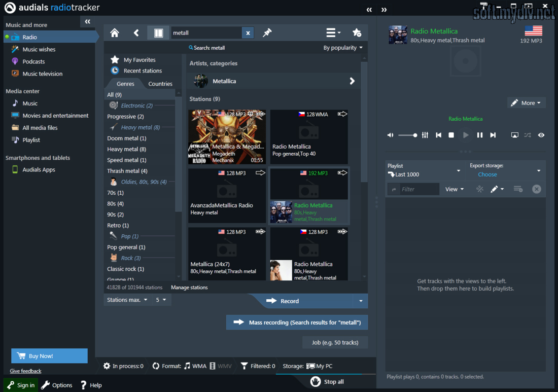
Task: Collapse the Heavy metal (8) genre group
Action: click(140, 127)
